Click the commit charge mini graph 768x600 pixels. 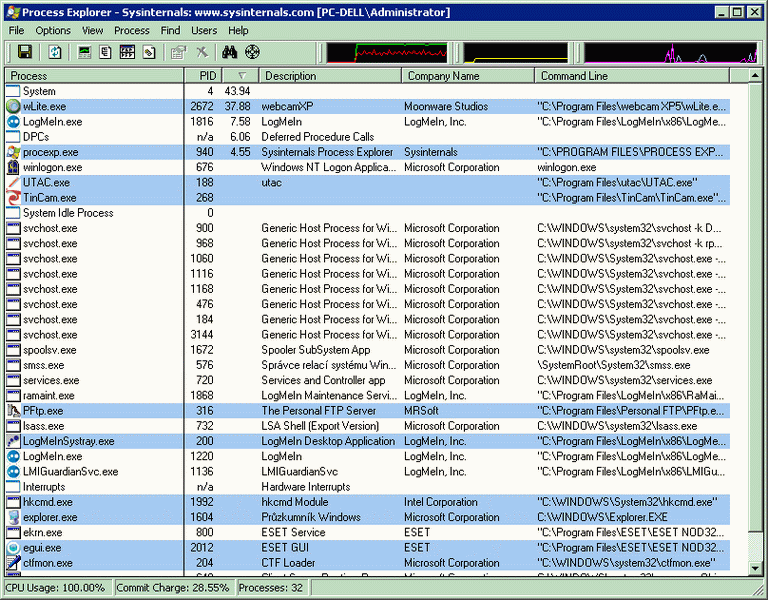click(515, 53)
